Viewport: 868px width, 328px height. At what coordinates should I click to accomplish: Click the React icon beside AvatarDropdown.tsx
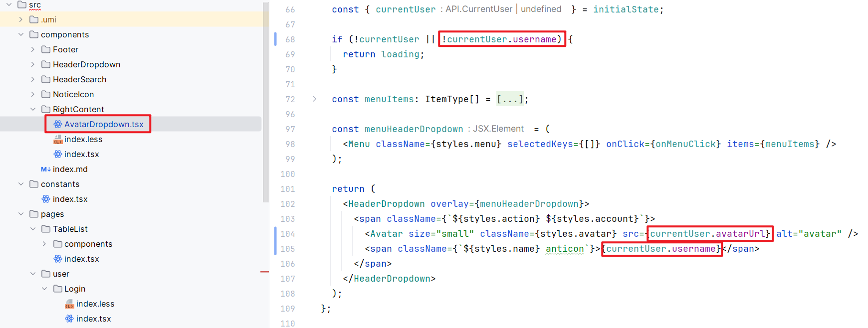tap(58, 124)
